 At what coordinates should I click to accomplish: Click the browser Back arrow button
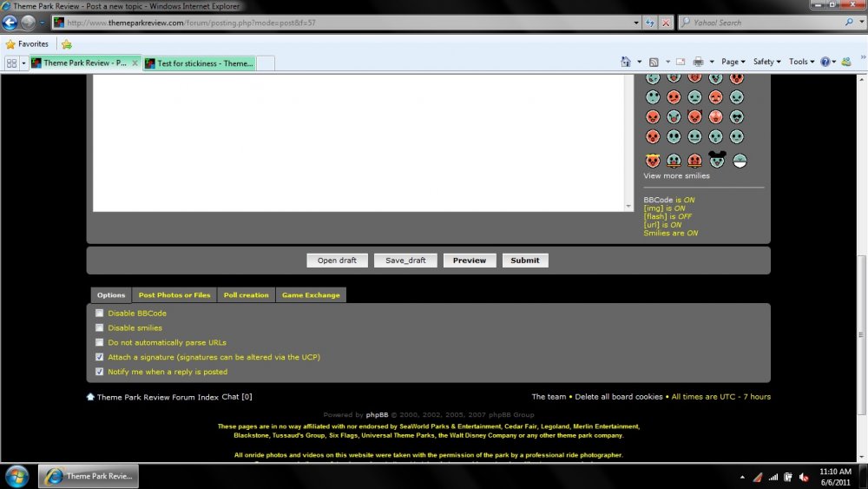click(x=10, y=23)
